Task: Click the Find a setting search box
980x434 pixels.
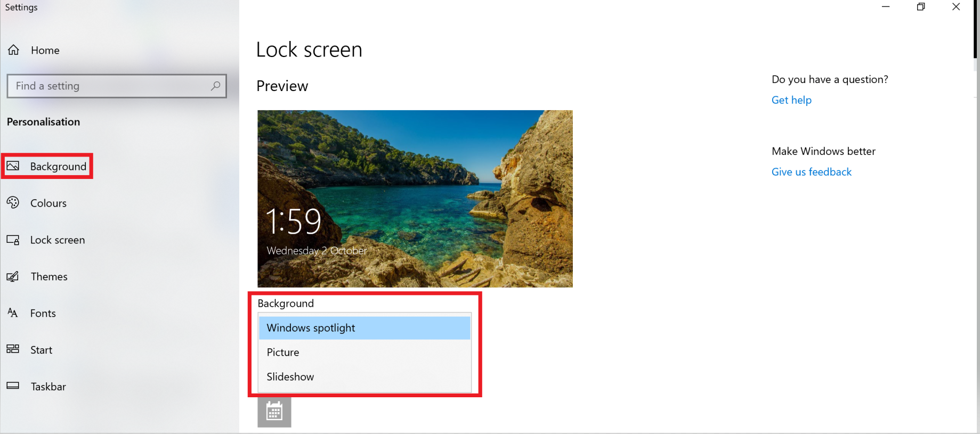Action: coord(117,86)
